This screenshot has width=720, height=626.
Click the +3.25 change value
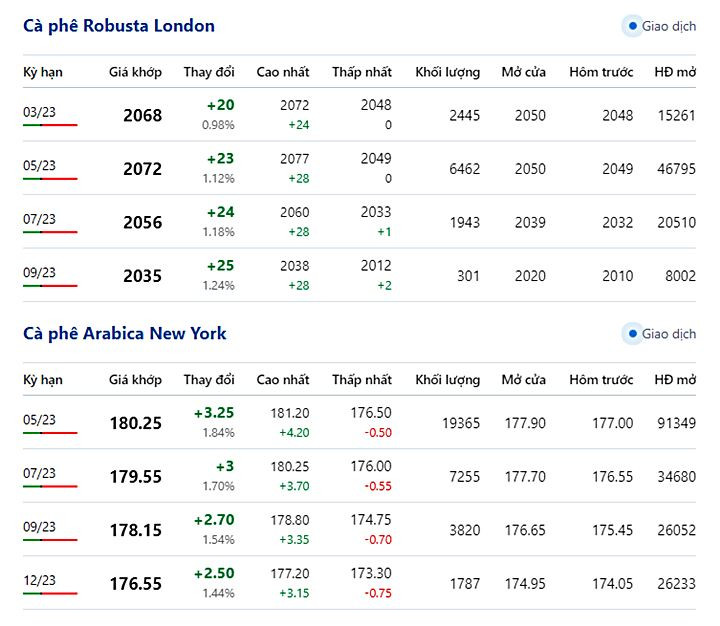(x=214, y=413)
